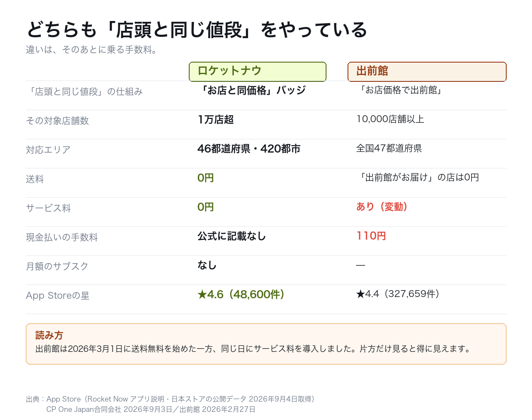
Task: Click row label サービス料
Action: (48, 208)
